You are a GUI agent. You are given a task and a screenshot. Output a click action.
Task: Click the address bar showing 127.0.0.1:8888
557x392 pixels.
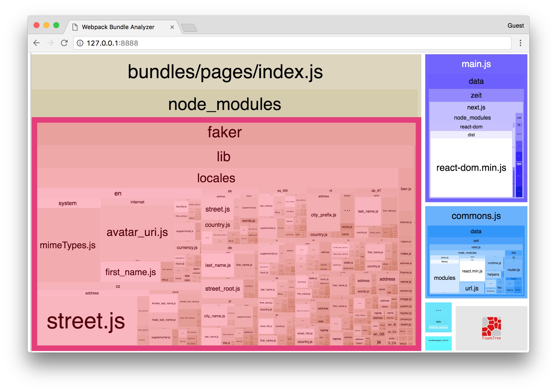point(292,43)
